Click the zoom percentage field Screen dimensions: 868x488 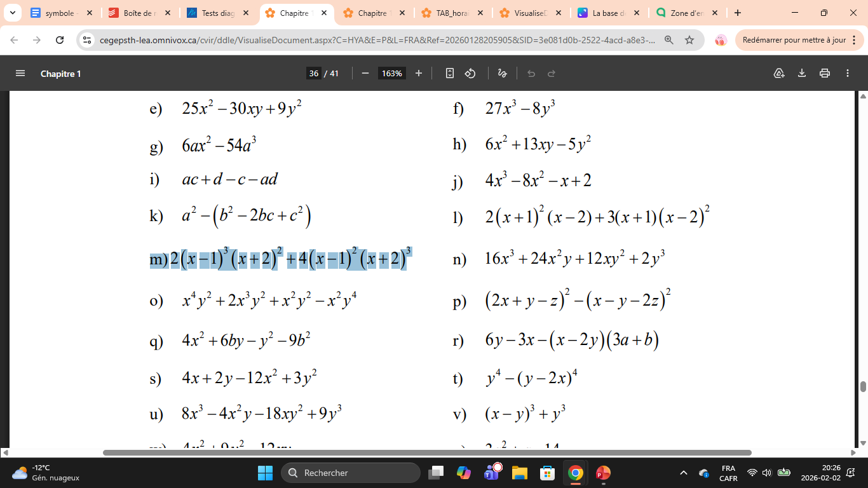(x=391, y=73)
